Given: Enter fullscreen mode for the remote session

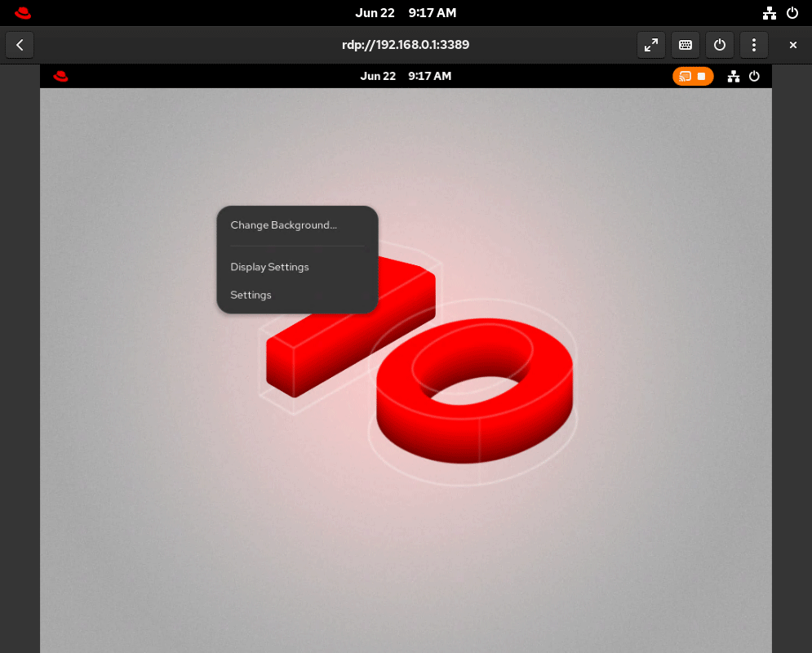Looking at the screenshot, I should click(x=651, y=45).
